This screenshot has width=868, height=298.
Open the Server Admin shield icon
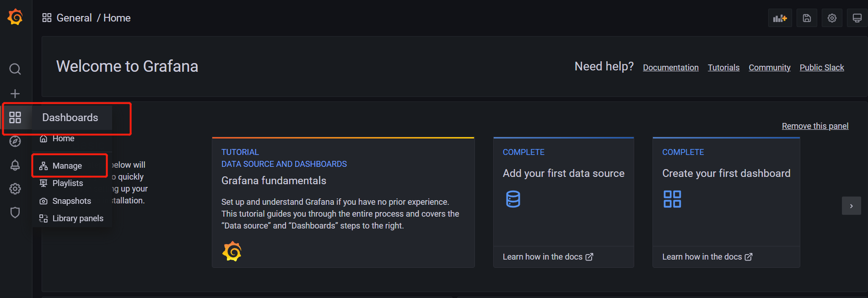coord(15,213)
